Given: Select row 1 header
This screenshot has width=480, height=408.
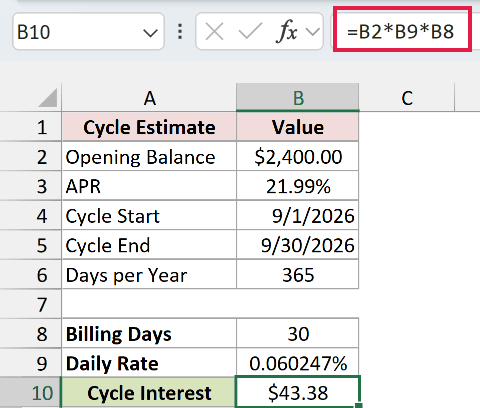Looking at the screenshot, I should click(x=31, y=127).
